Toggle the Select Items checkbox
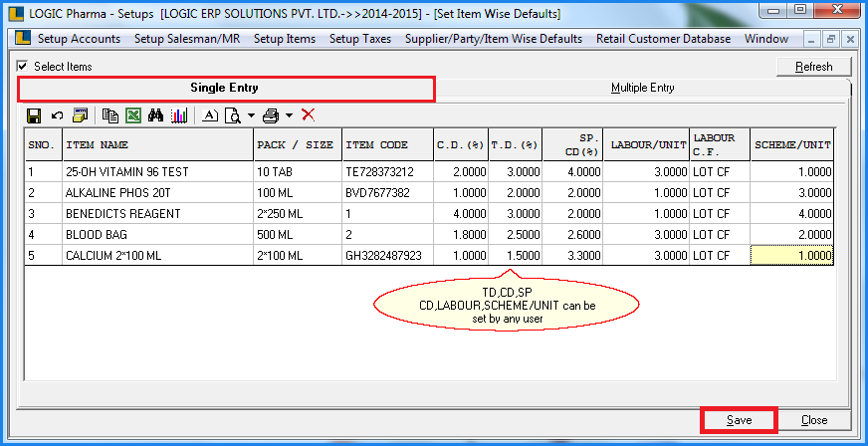 (22, 66)
